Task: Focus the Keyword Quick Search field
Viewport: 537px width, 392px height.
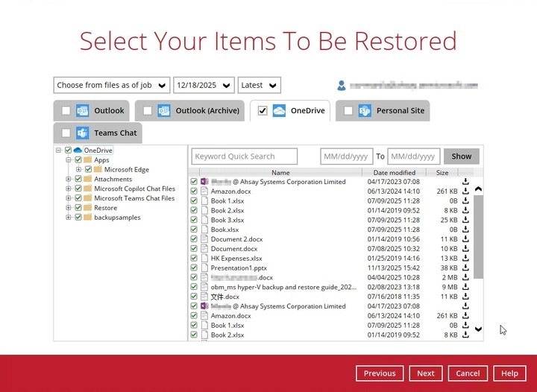Action: pyautogui.click(x=244, y=157)
